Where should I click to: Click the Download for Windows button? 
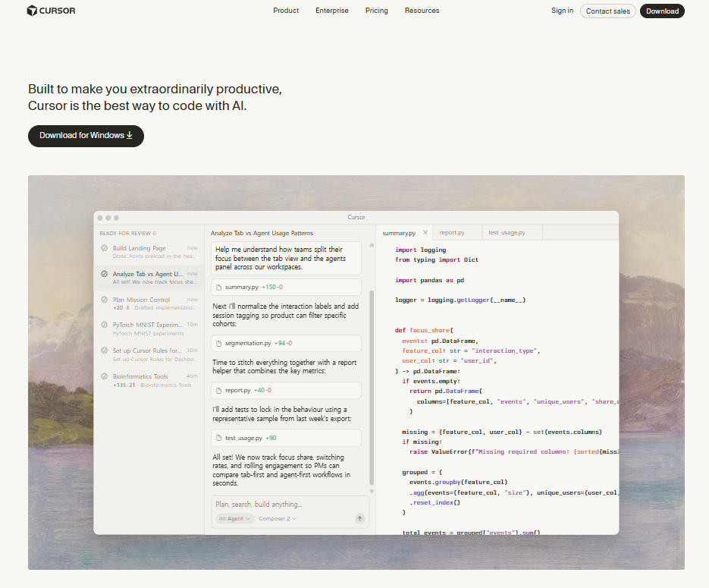pos(86,136)
